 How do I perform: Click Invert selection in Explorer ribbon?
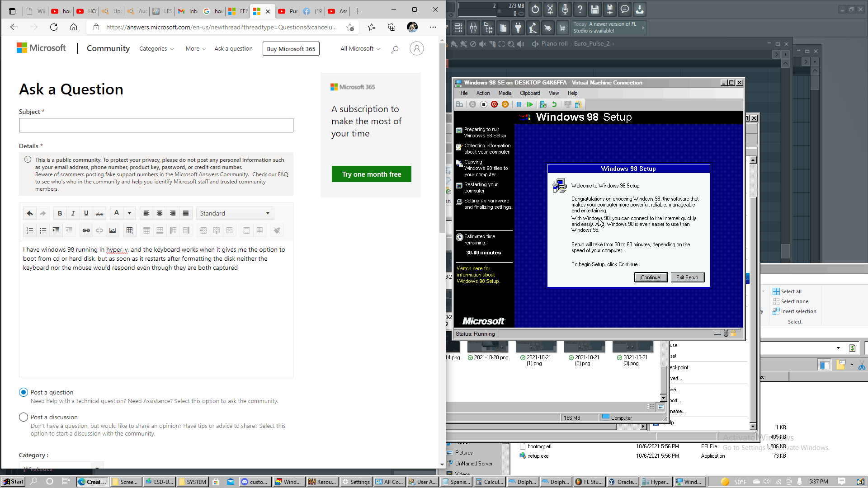[794, 311]
